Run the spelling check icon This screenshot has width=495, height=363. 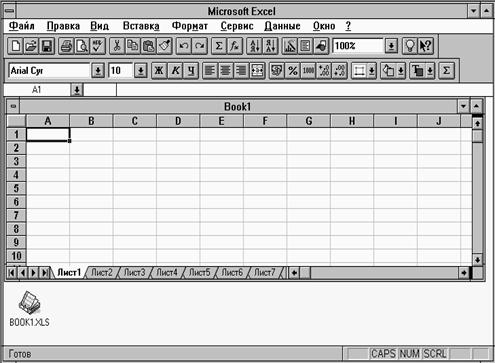(x=98, y=46)
